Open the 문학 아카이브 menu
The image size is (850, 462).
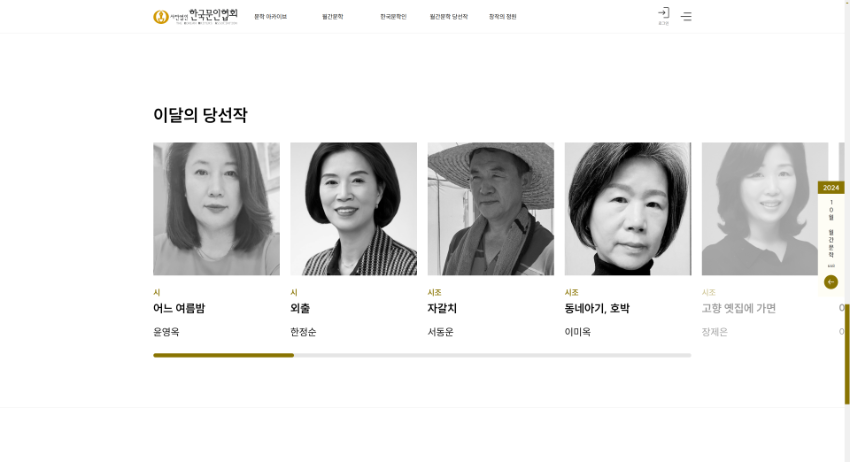click(x=271, y=17)
